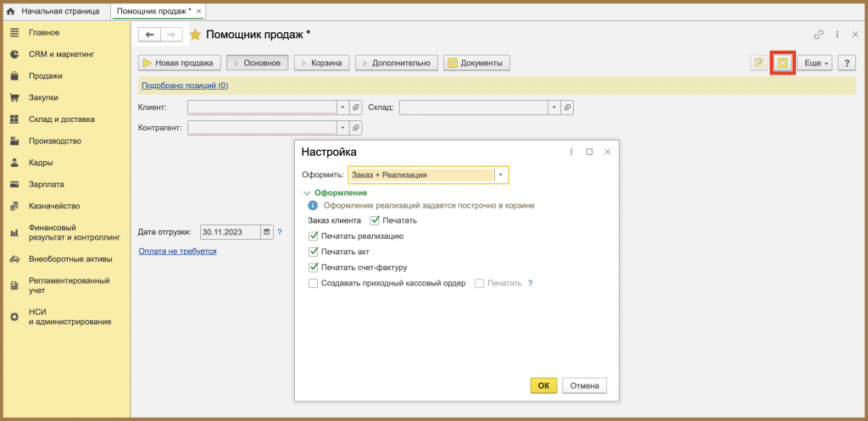Open the Оформить dropdown arrow

coord(501,174)
